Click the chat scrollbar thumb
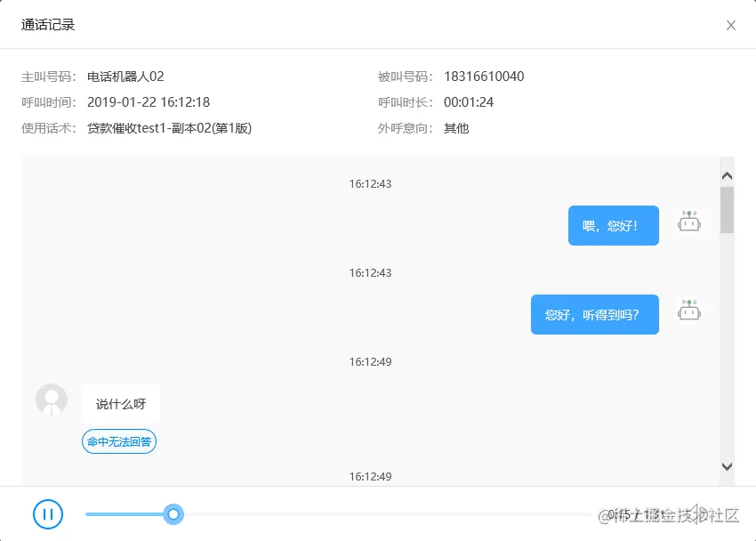The image size is (756, 541). tap(727, 210)
